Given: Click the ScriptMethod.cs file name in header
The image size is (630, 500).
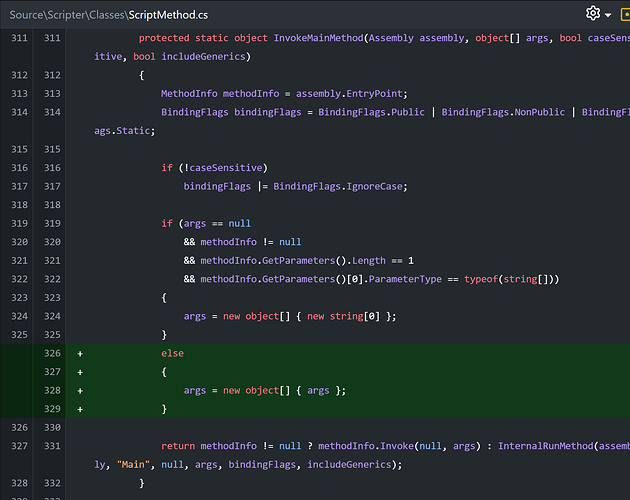Looking at the screenshot, I should (168, 15).
